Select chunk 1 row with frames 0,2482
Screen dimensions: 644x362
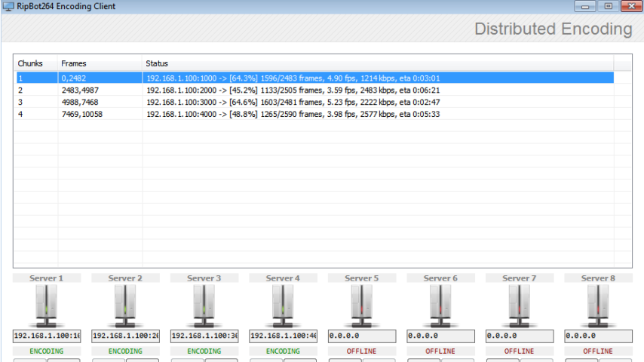(x=315, y=78)
